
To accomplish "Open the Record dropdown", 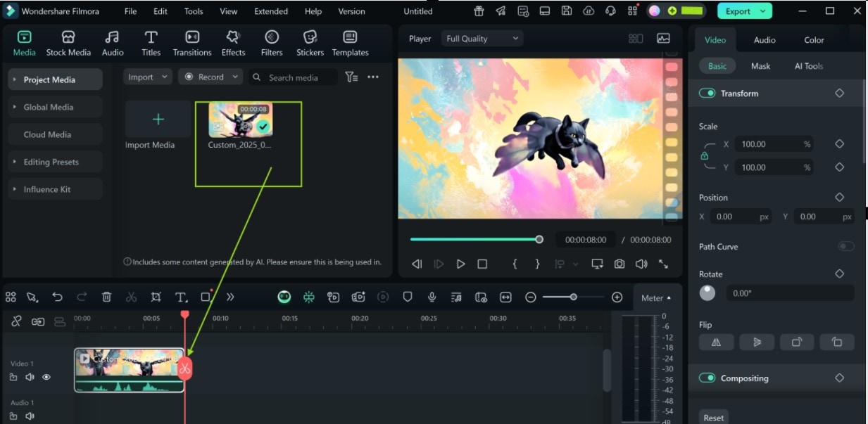I will (x=210, y=77).
